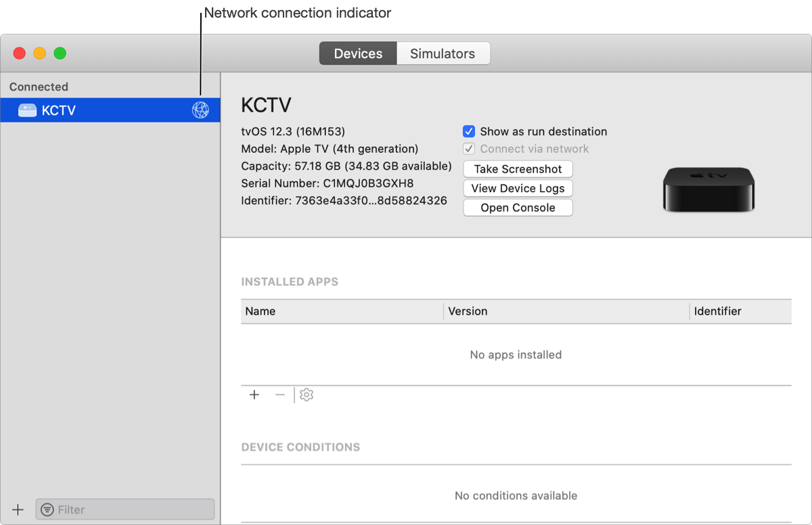Click the plus icon to install an app

[254, 394]
